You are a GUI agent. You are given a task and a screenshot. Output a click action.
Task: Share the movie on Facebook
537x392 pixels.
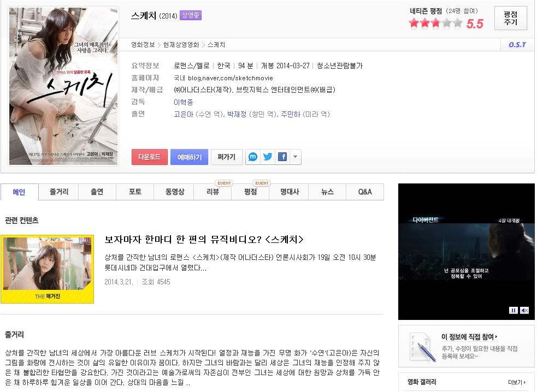pos(282,157)
